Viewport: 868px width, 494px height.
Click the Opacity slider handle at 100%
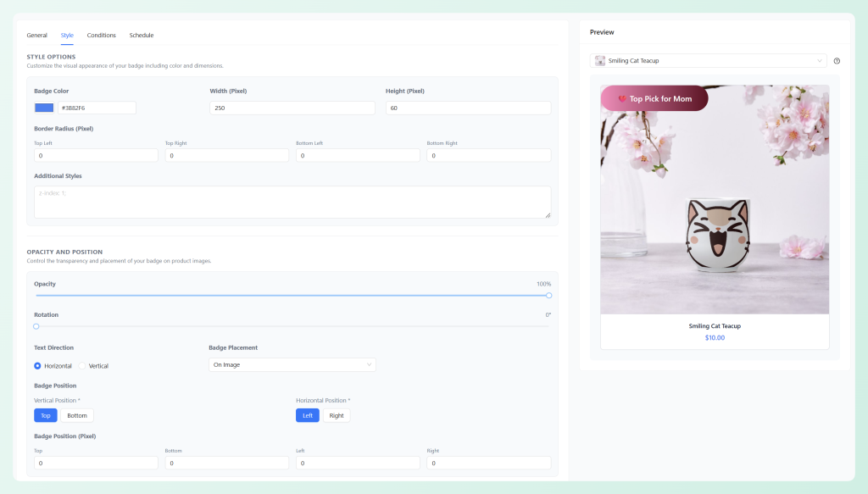[x=548, y=296]
